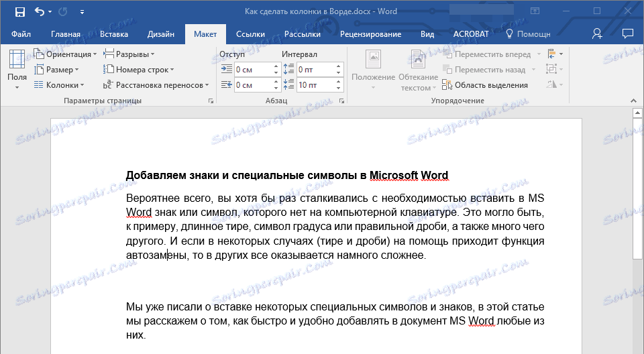Open the Параметры страницы dialog launcher
This screenshot has width=644, height=354.
tap(211, 101)
